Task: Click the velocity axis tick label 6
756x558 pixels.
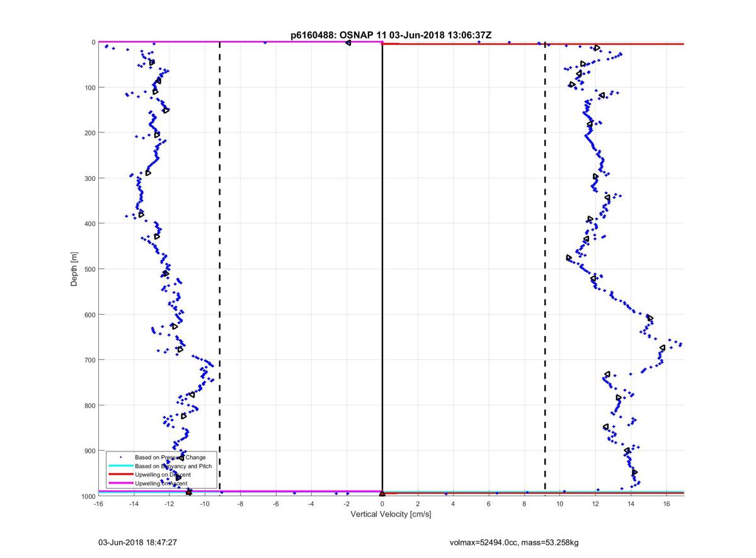Action: [x=489, y=504]
